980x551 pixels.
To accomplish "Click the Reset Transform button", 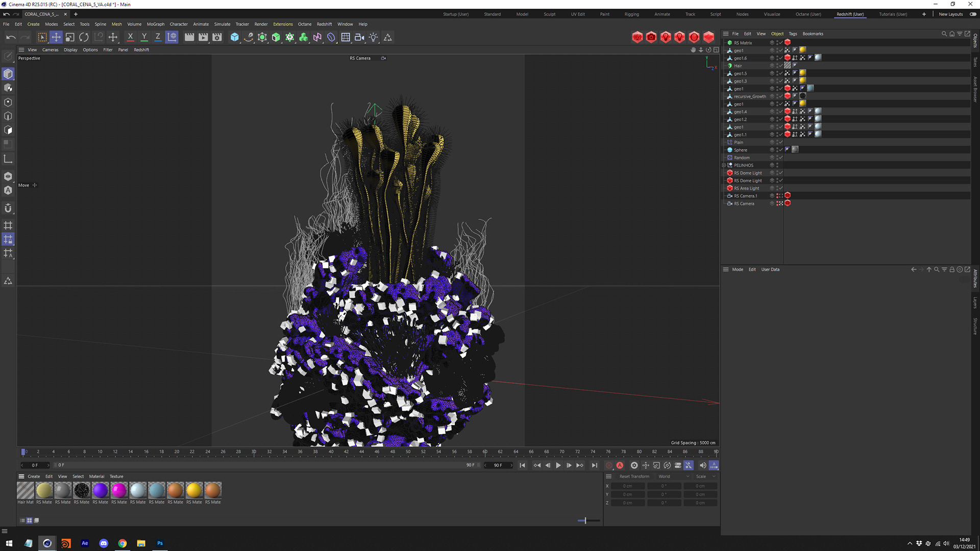I will (634, 477).
